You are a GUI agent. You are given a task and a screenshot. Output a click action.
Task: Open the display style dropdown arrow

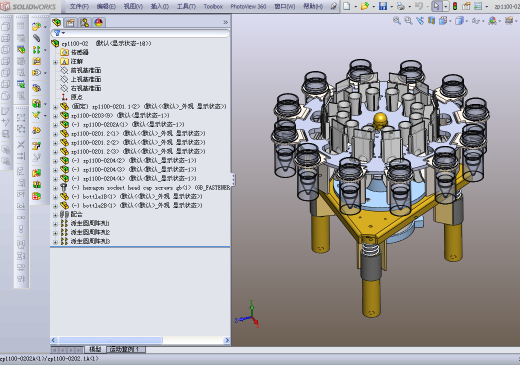point(467,21)
